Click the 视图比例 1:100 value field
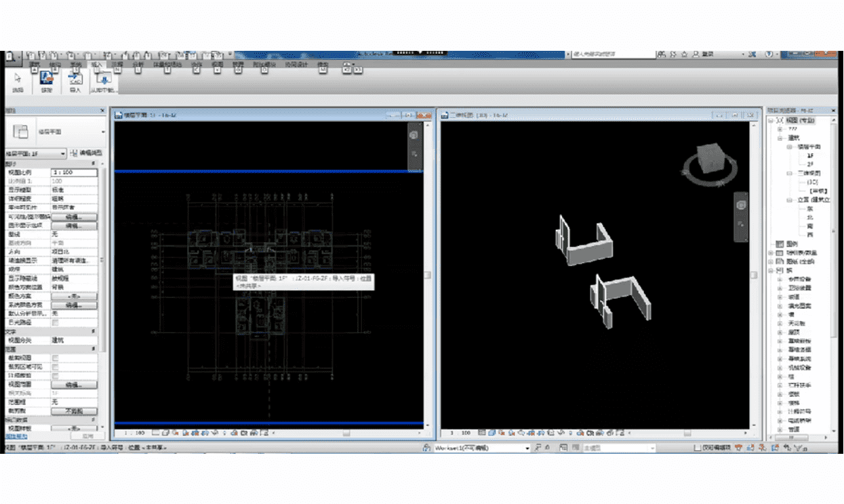 click(75, 173)
